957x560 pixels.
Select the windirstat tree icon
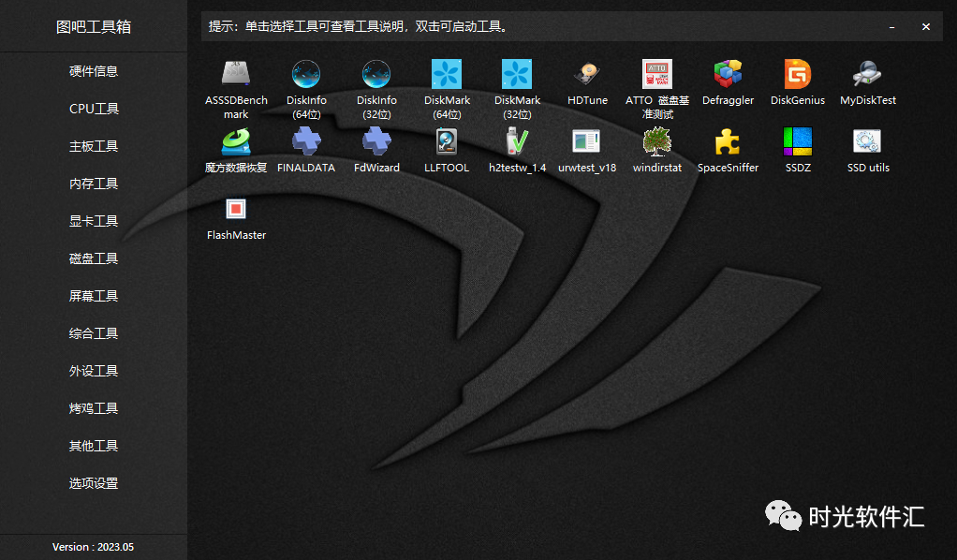tap(657, 141)
